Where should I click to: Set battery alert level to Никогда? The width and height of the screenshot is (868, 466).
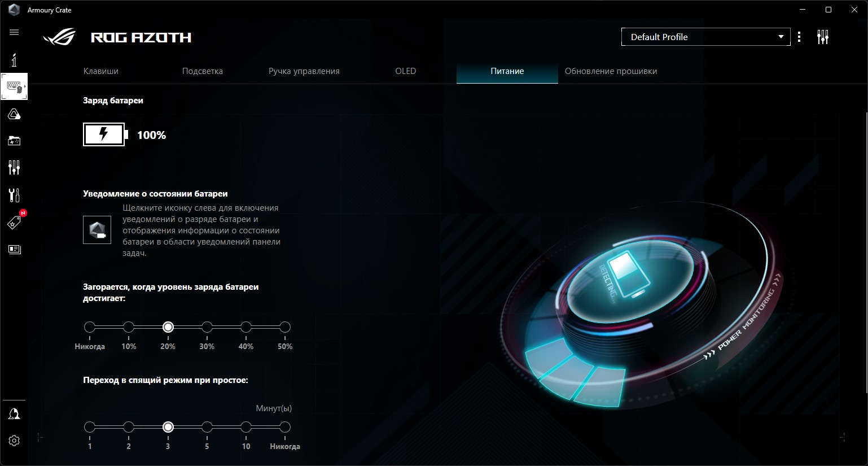click(x=90, y=327)
